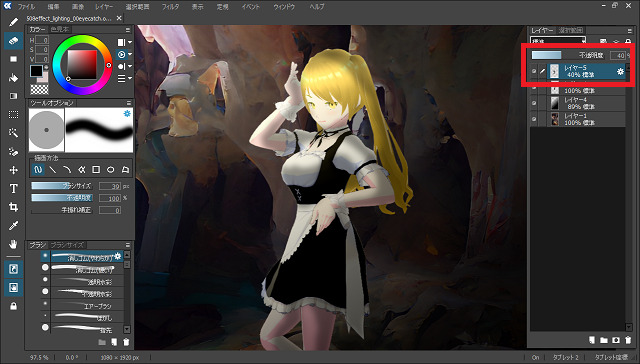Open layer blending mode dropdown

tap(559, 41)
